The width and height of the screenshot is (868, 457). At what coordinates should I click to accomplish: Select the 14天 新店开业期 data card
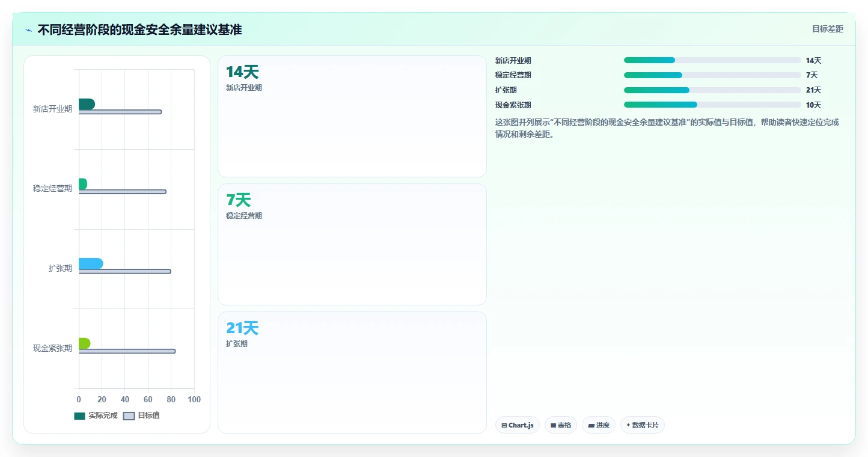pyautogui.click(x=352, y=116)
